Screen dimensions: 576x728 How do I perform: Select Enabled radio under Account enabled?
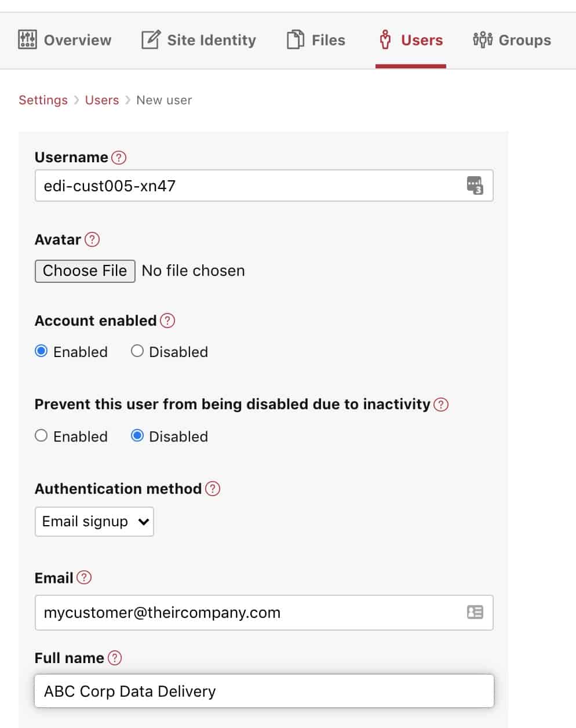coord(41,351)
